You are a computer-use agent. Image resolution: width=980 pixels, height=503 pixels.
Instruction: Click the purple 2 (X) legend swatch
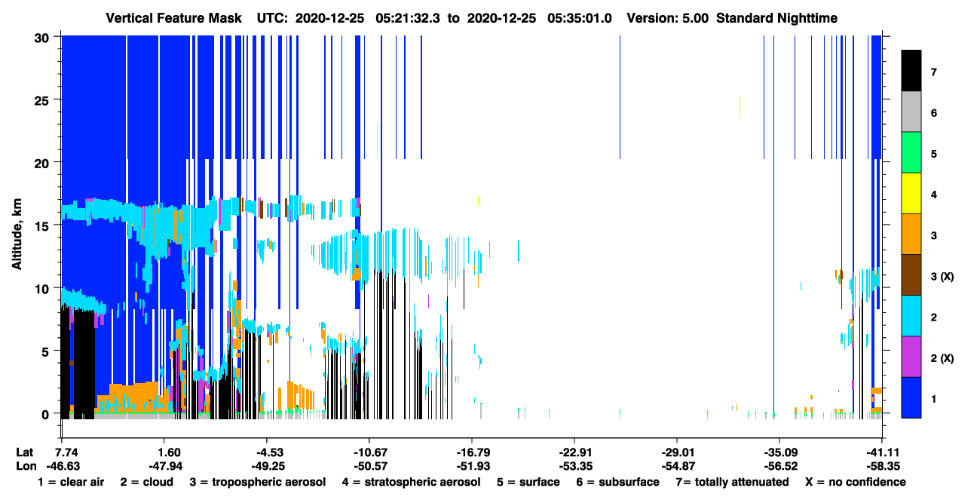point(911,356)
